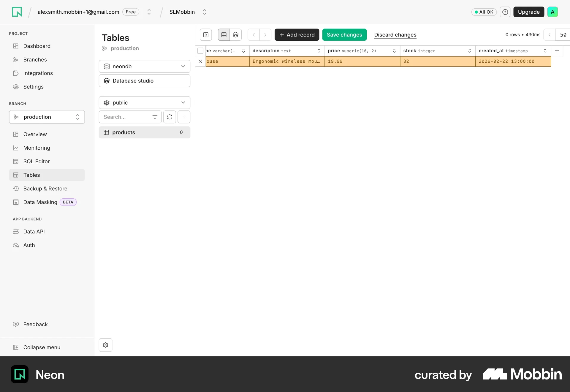This screenshot has height=392, width=570.
Task: Open Feedback dialog
Action: [x=47, y=324]
